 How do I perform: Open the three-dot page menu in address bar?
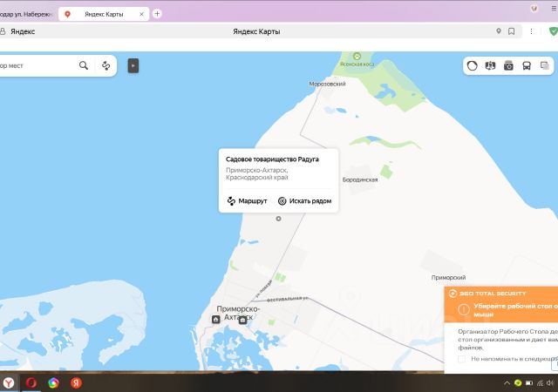pyautogui.click(x=531, y=31)
